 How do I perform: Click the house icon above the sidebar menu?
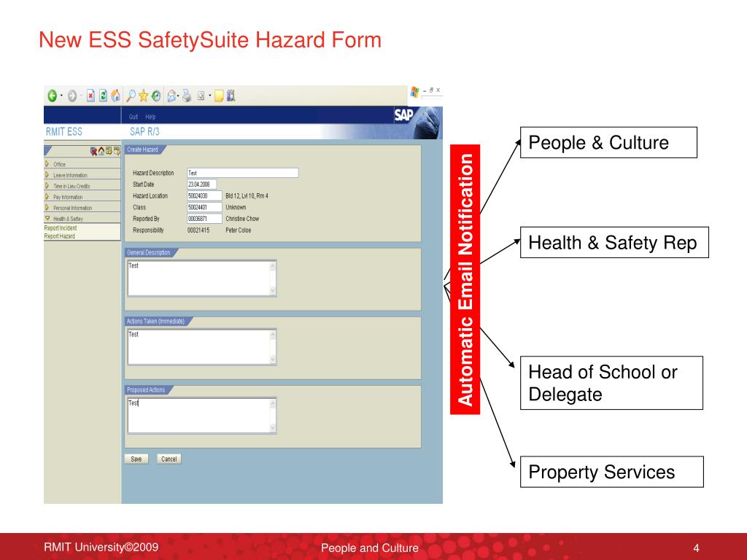(x=101, y=151)
